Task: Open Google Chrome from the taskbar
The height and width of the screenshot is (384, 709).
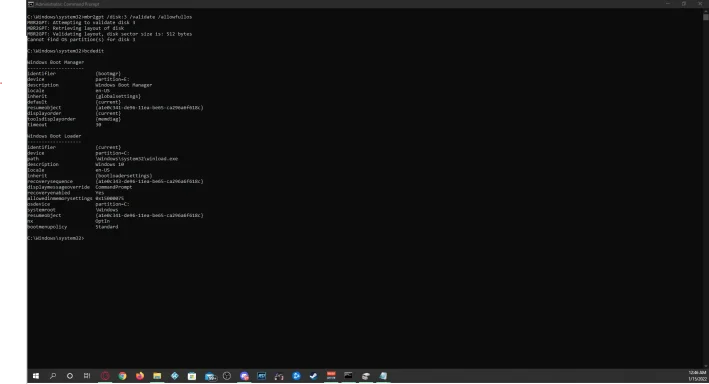Action: (x=122, y=376)
